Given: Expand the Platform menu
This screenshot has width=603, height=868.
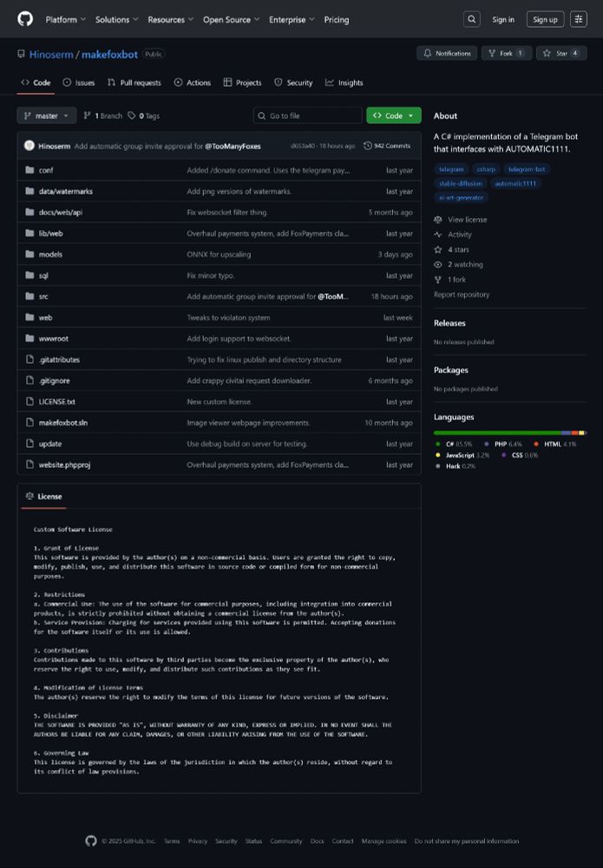Looking at the screenshot, I should pyautogui.click(x=66, y=19).
